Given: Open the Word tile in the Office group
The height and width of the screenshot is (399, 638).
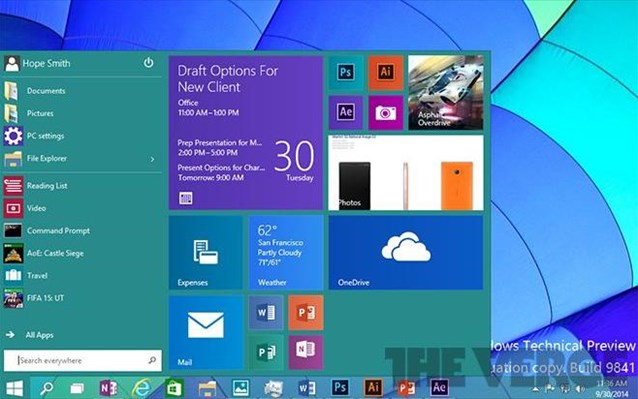Looking at the screenshot, I should (x=266, y=312).
